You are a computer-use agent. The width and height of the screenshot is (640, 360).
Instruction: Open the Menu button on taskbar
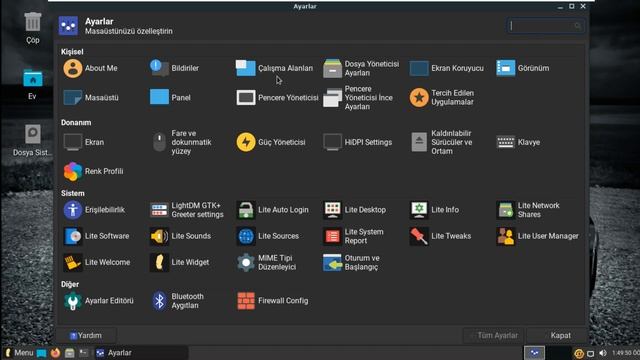point(19,353)
